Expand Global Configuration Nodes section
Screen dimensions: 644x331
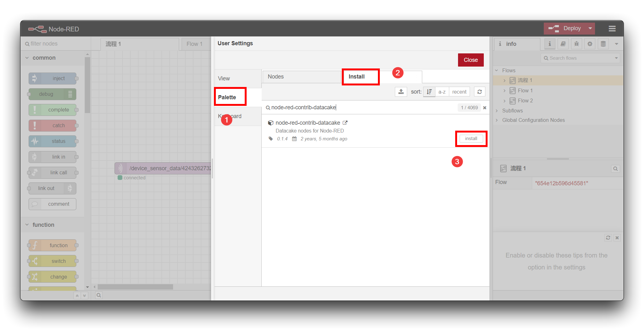(497, 120)
